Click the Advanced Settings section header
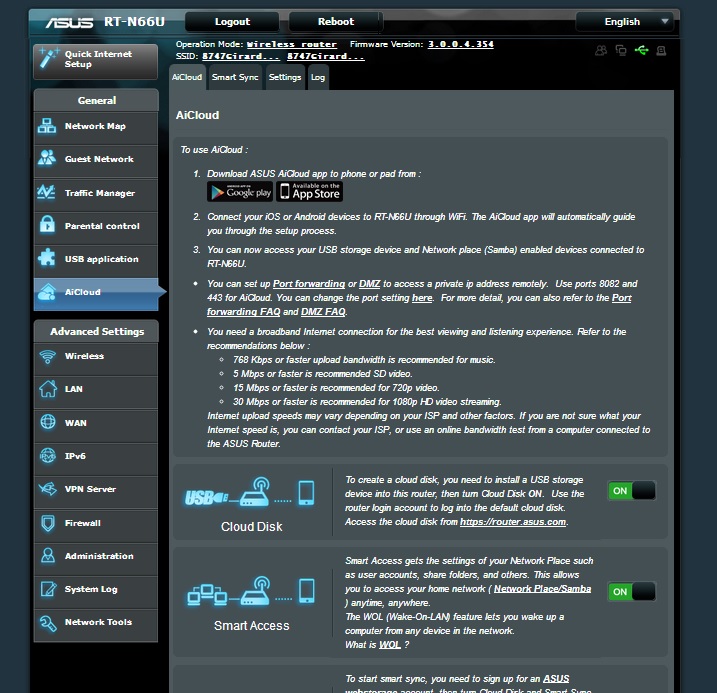Viewport: 717px width, 693px height. click(96, 331)
